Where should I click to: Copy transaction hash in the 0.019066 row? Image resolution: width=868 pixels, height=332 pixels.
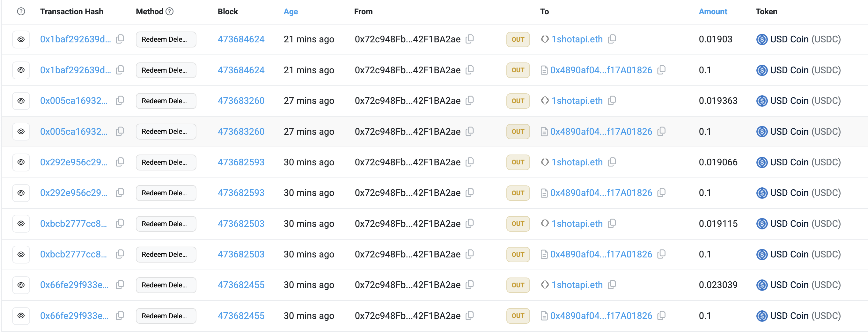click(120, 162)
